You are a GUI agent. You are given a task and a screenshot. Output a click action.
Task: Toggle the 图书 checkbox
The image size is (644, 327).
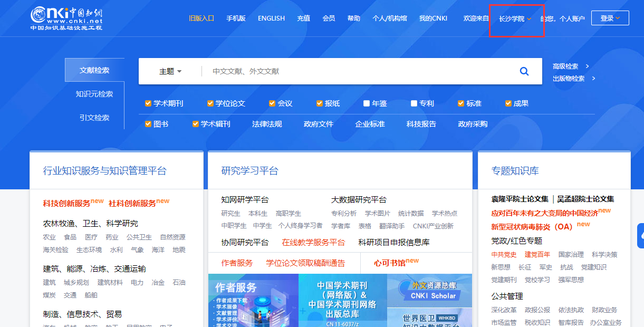[148, 124]
